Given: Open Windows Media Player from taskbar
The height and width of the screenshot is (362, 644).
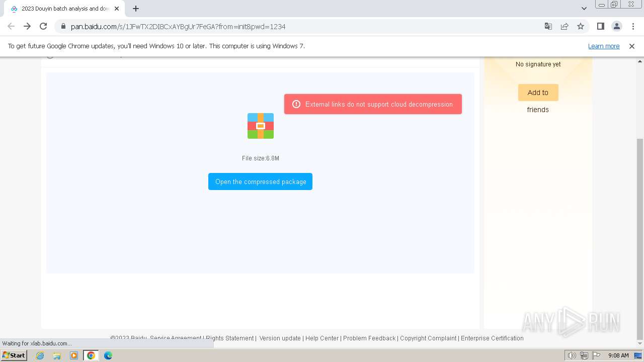Looking at the screenshot, I should pos(74,355).
